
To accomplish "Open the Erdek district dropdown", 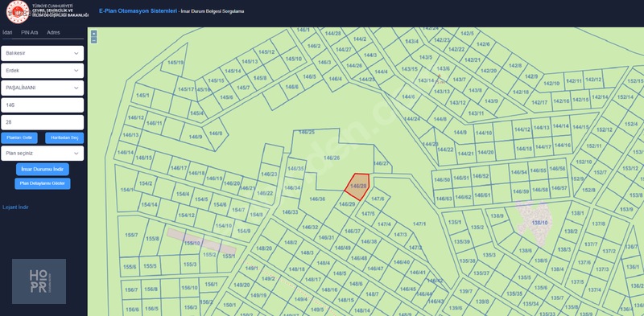I will pos(43,71).
